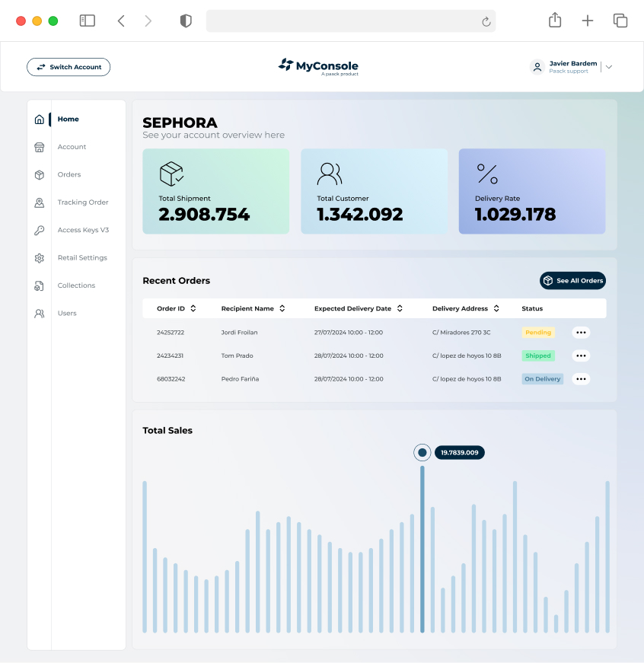Open the Retail Settings gear icon
Viewport: 644px width, 663px height.
40,258
